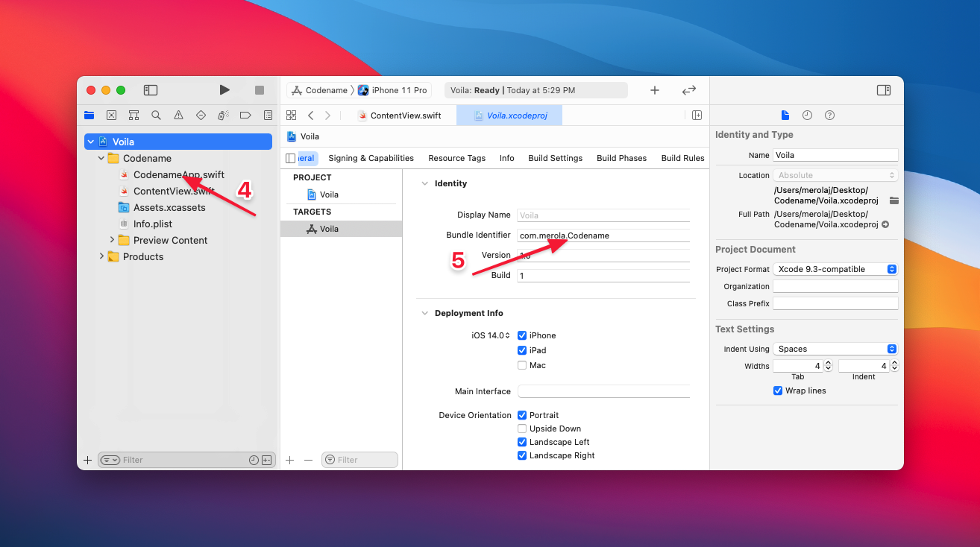Show only source-controlled files filter
This screenshot has width=980, height=547.
point(267,460)
